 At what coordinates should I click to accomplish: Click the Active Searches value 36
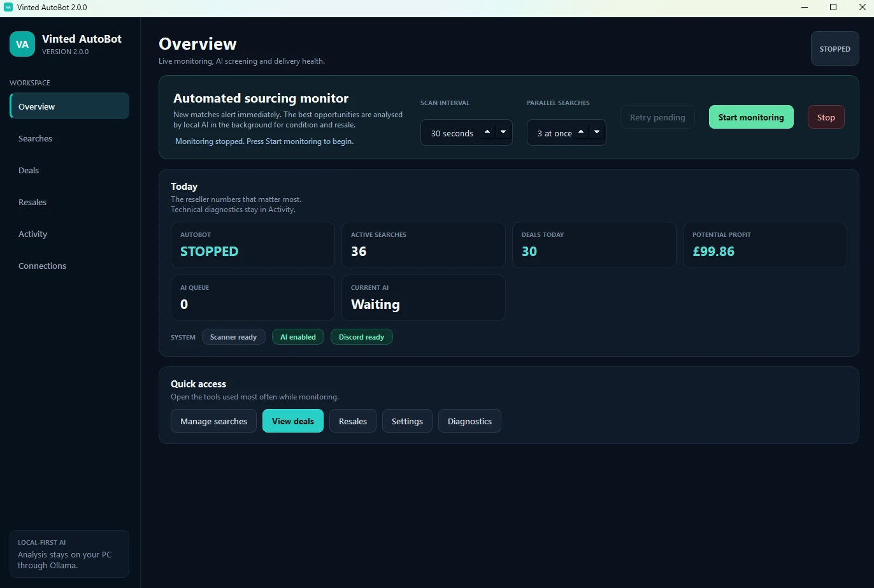(359, 252)
